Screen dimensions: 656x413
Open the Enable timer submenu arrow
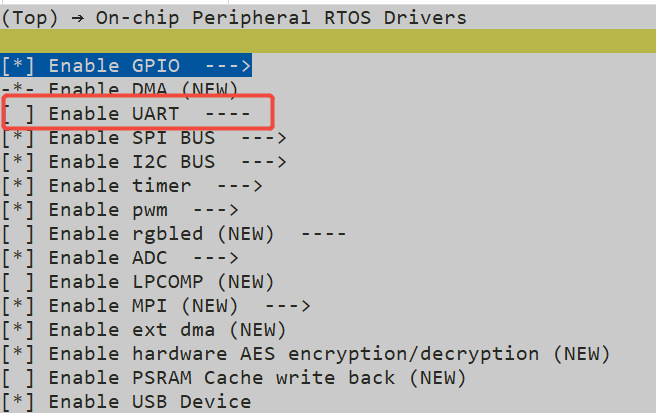[238, 186]
